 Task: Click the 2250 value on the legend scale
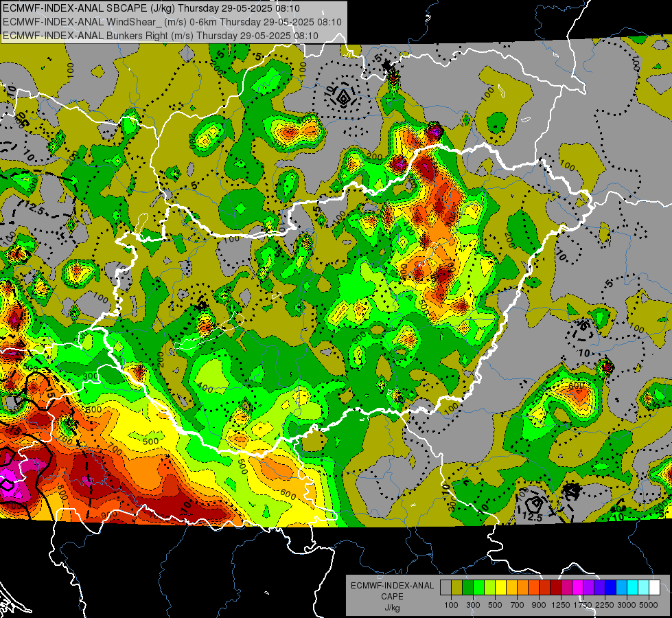pyautogui.click(x=605, y=605)
